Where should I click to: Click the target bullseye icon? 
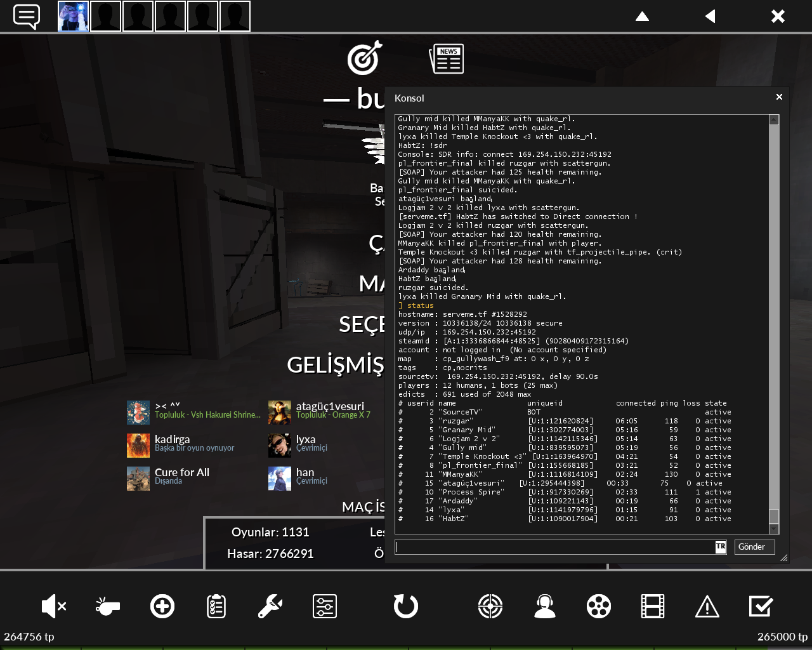click(x=365, y=58)
